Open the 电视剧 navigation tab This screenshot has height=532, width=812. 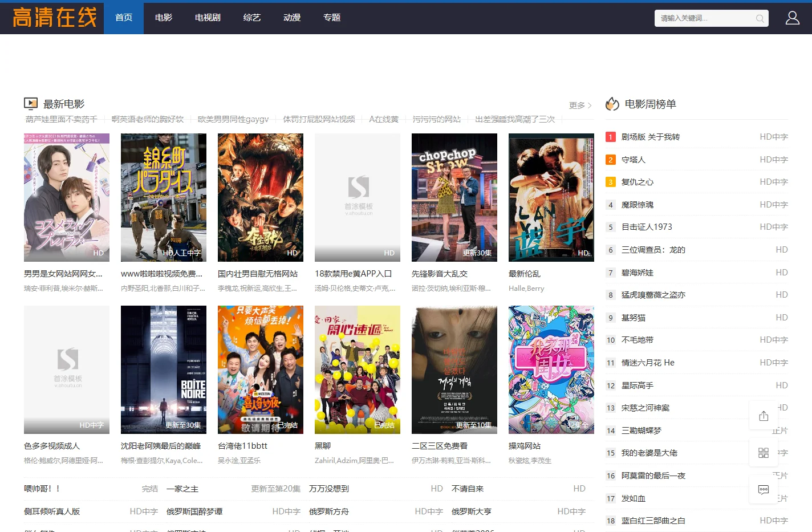[x=208, y=18]
